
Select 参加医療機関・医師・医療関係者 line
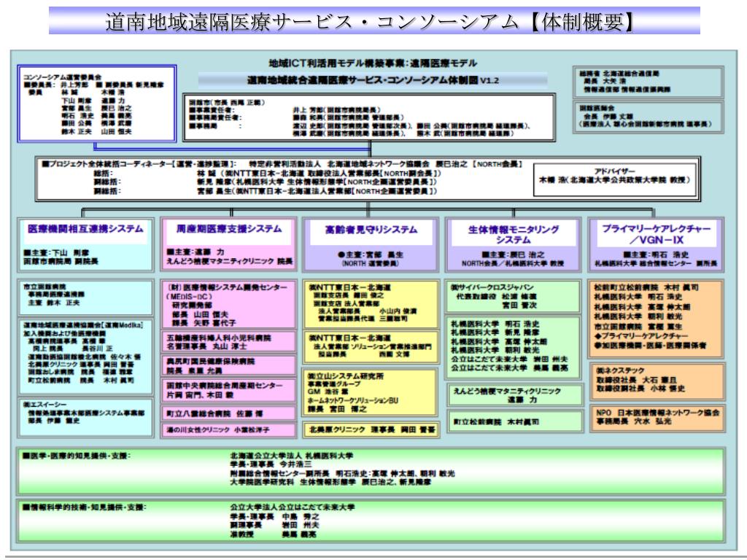tap(650, 345)
